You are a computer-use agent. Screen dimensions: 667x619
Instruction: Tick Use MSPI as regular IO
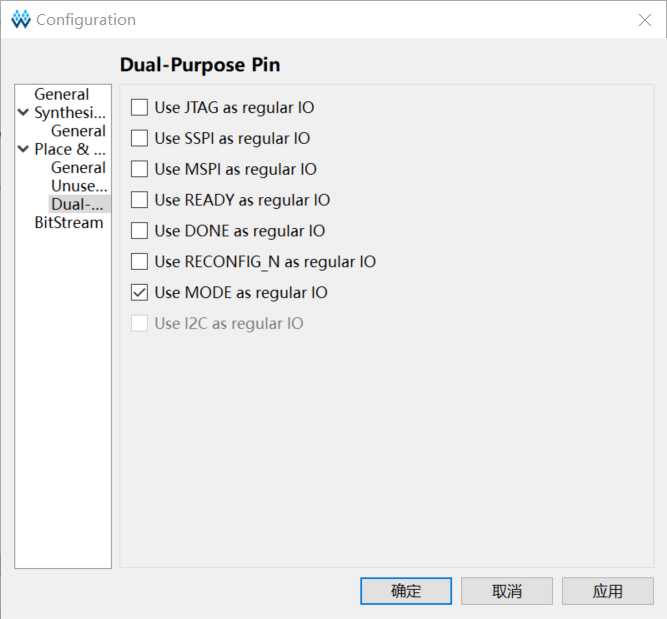140,169
